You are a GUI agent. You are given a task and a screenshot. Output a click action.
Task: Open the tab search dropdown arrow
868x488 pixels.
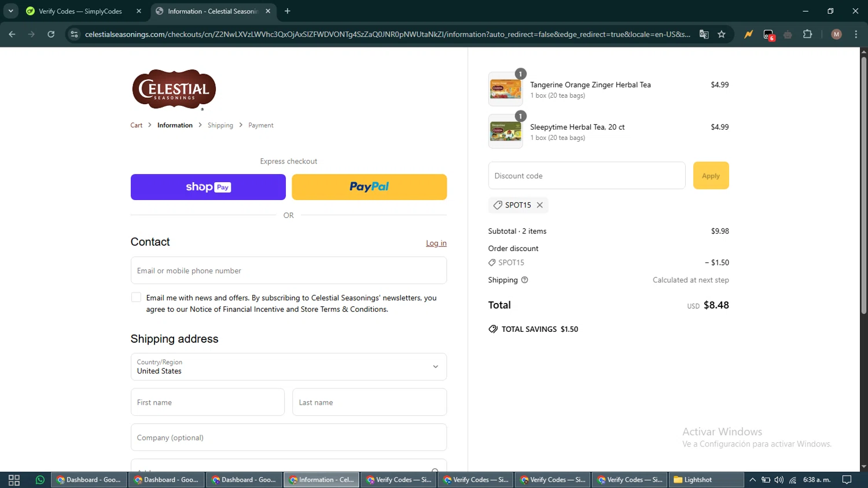(10, 11)
